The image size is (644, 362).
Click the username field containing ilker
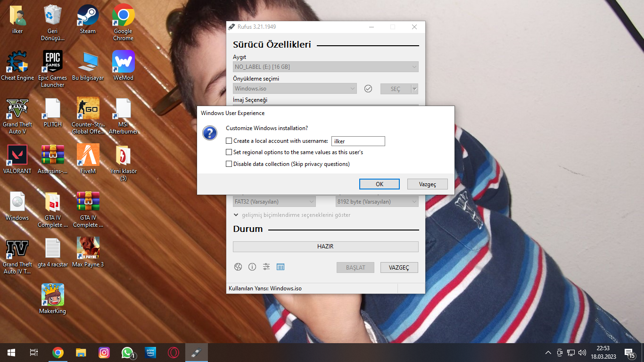(x=358, y=141)
